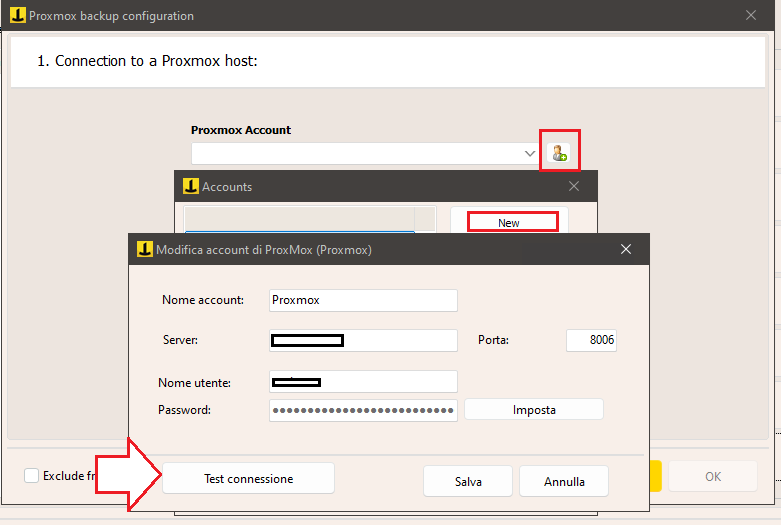This screenshot has width=781, height=525.
Task: Click the Modifica account dialog title icon
Action: [142, 250]
